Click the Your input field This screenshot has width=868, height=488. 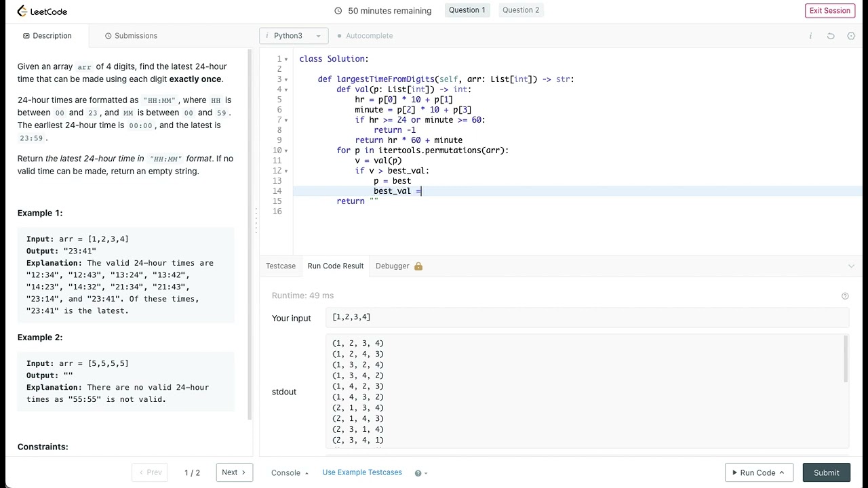(x=587, y=318)
